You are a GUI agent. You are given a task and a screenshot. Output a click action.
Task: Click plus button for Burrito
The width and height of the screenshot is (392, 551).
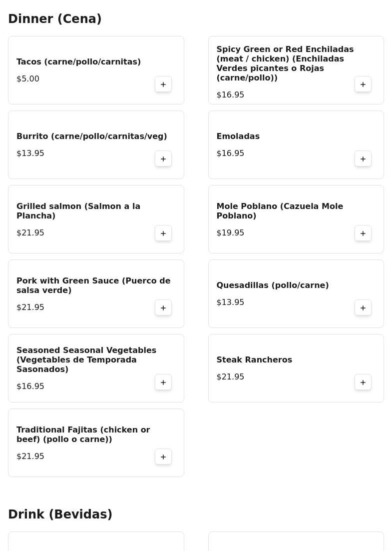pos(163,158)
